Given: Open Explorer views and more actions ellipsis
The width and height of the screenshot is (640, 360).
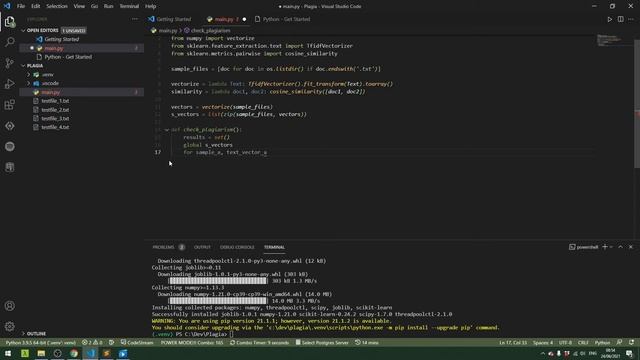Looking at the screenshot, I should point(135,19).
